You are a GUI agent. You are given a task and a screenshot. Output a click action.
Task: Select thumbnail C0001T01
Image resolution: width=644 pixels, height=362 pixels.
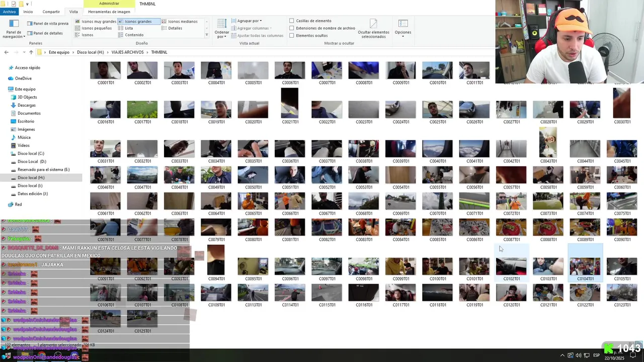[105, 73]
